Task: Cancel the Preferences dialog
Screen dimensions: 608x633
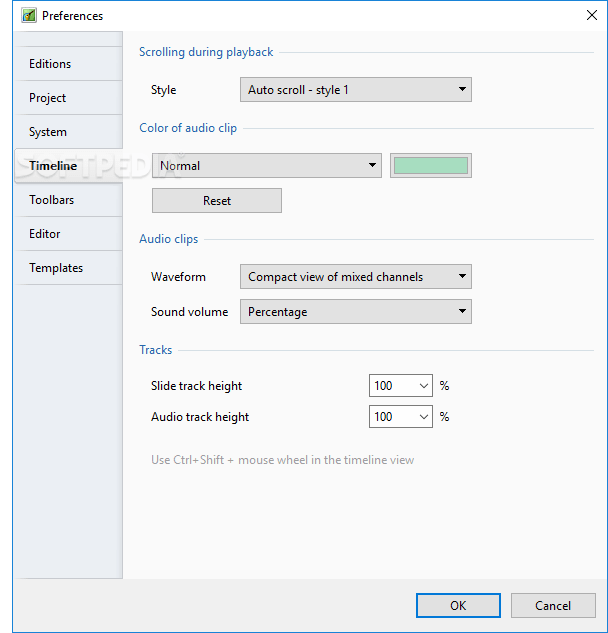Action: [x=553, y=606]
